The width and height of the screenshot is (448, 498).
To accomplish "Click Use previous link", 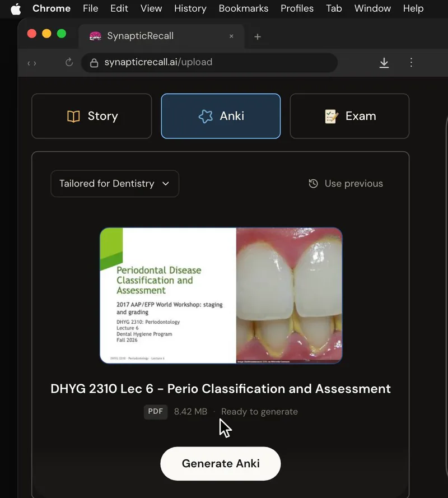I will pyautogui.click(x=354, y=184).
